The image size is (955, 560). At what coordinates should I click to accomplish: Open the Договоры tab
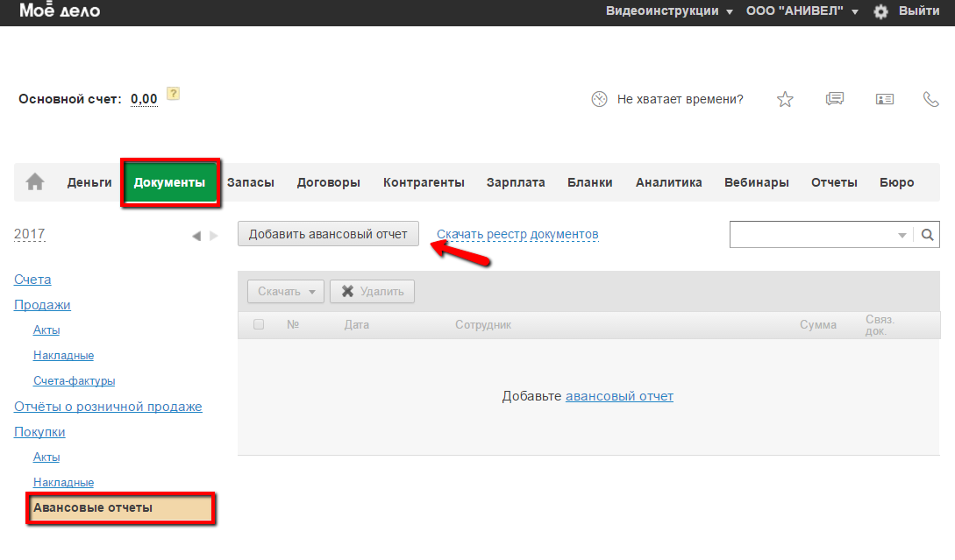coord(328,182)
